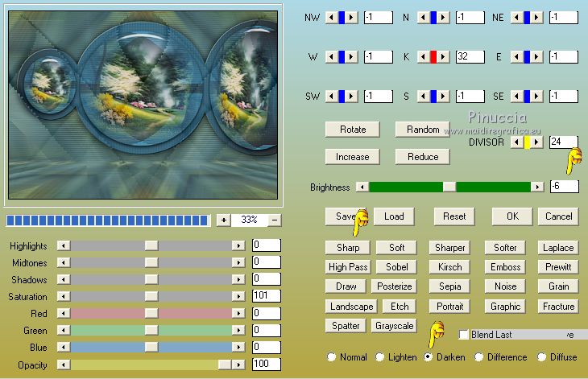588x379 pixels.
Task: Increase the DIVISOR value arrow
Action: [536, 142]
